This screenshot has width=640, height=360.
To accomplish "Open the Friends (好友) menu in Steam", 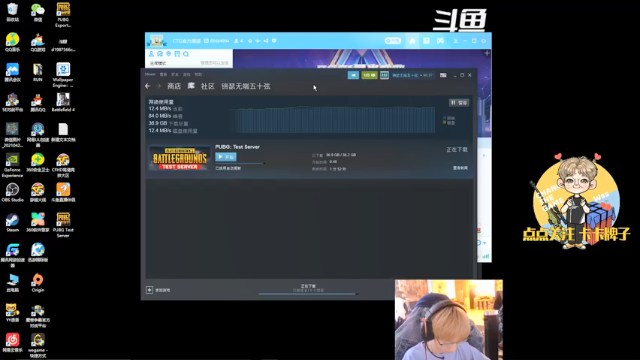I will point(175,74).
